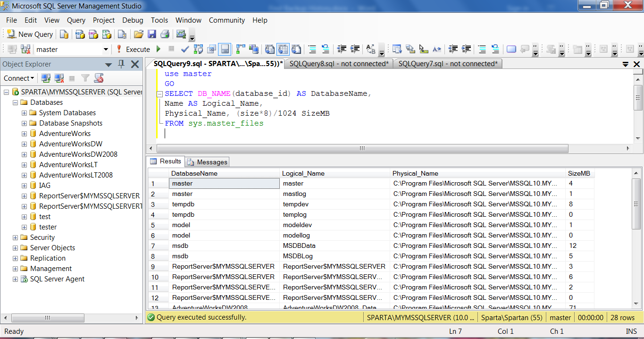This screenshot has height=339, width=644.
Task: Save the query with the floppy disk icon
Action: 151,34
